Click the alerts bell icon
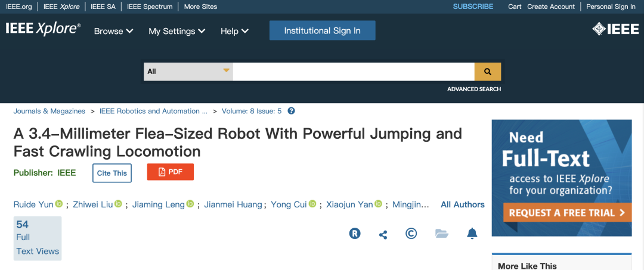 pos(472,234)
